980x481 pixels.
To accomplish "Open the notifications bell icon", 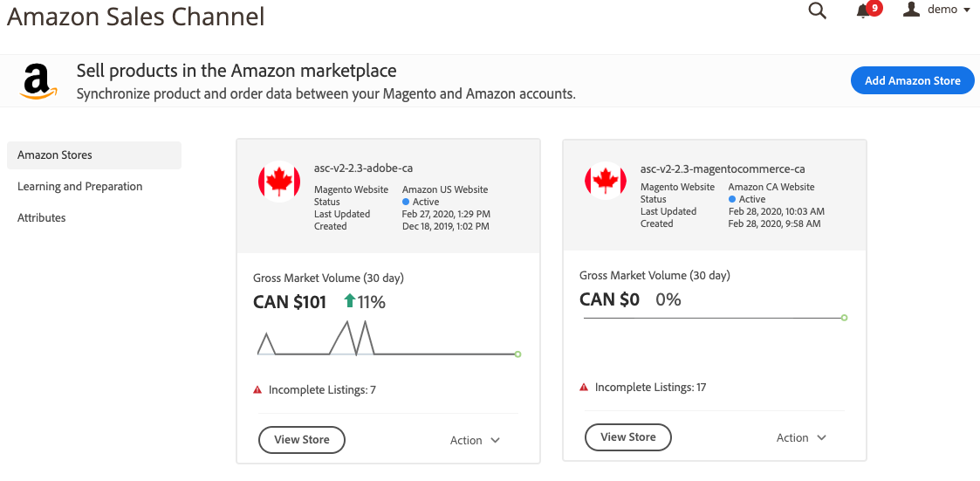I will (x=863, y=10).
